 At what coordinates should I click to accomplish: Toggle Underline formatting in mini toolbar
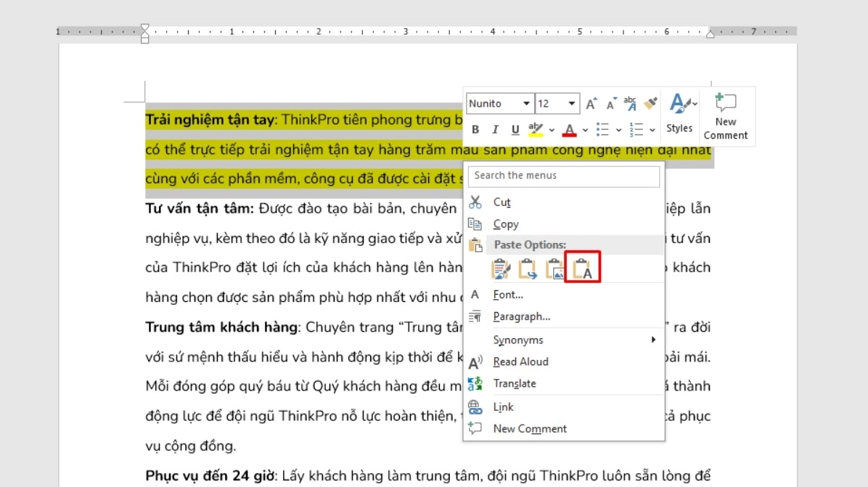[x=515, y=129]
